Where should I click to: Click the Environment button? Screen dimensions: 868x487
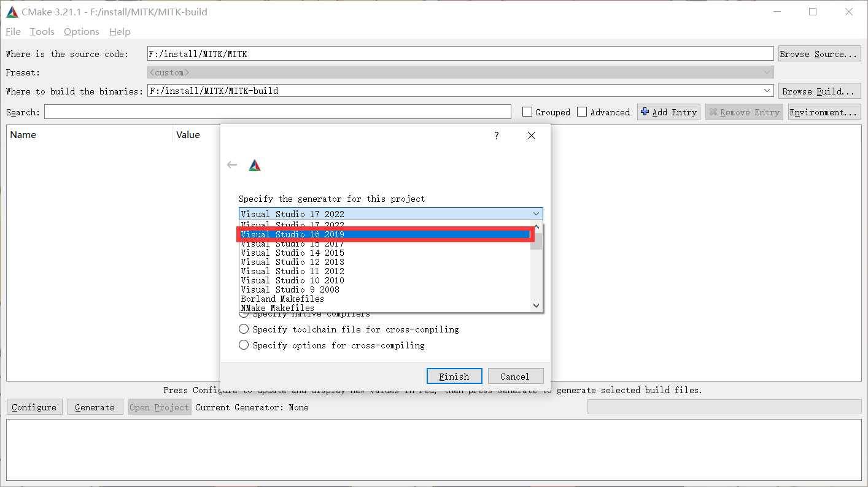point(824,112)
